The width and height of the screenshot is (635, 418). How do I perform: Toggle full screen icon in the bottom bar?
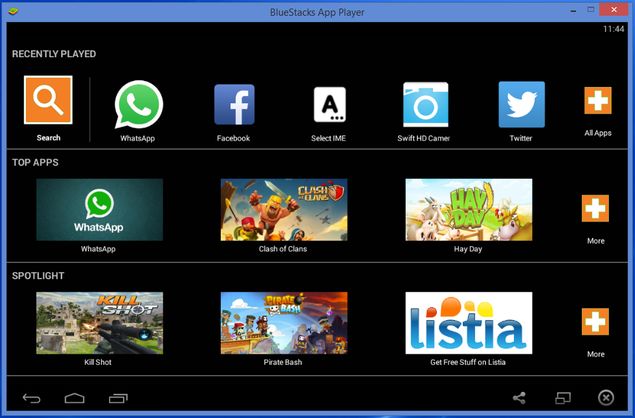[563, 398]
